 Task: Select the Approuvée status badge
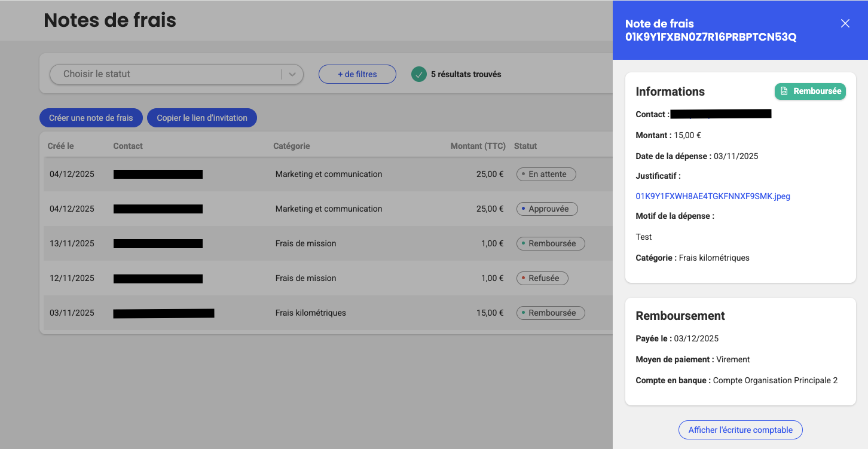click(x=546, y=209)
